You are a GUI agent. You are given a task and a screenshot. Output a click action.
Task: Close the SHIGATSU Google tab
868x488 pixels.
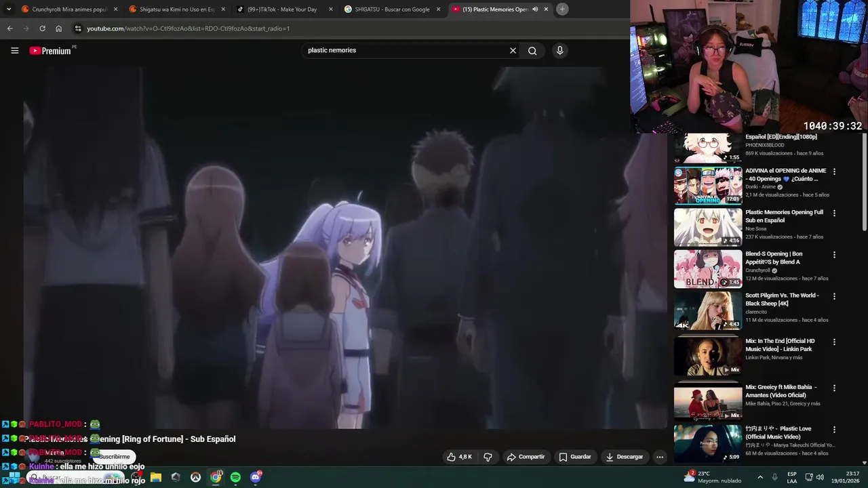438,9
